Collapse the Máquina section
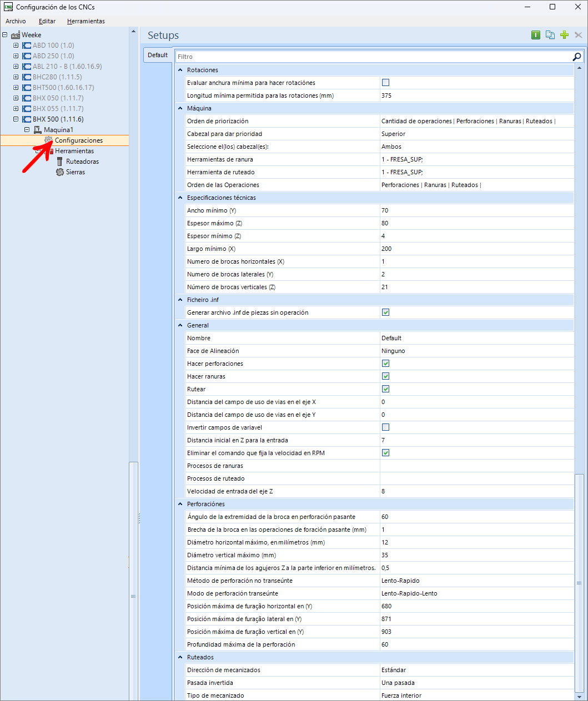This screenshot has width=588, height=701. pos(180,108)
